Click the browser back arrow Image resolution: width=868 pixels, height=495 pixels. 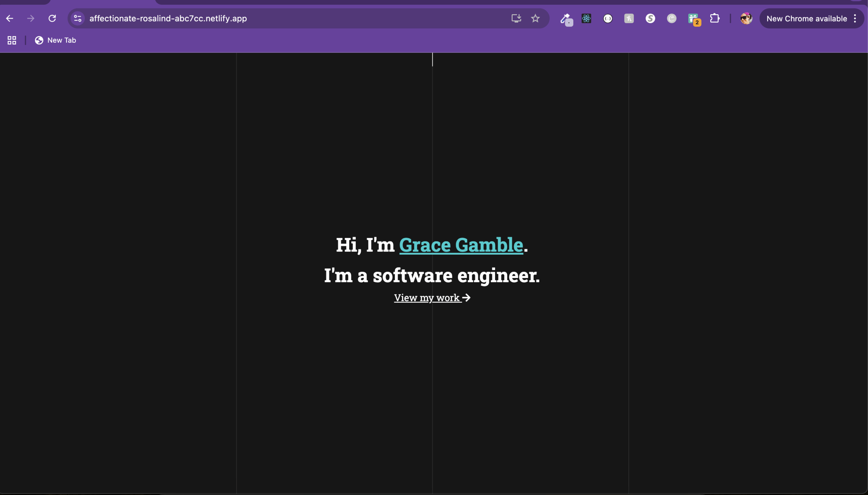pyautogui.click(x=9, y=18)
